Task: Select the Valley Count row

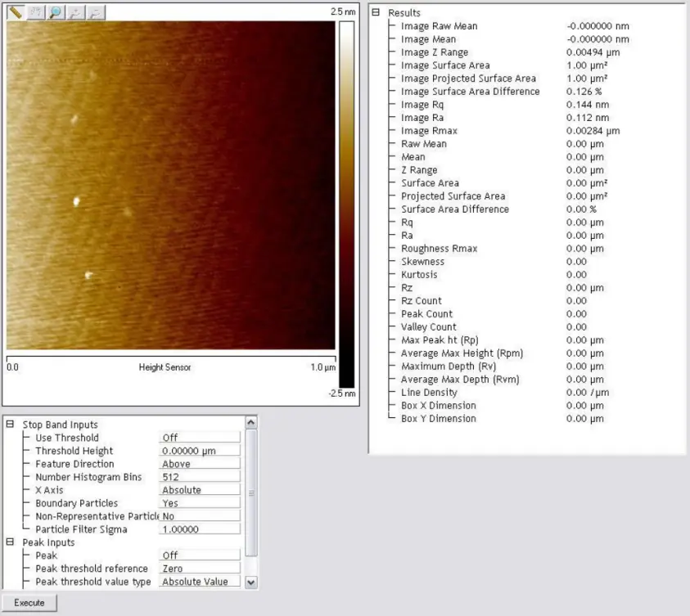Action: click(494, 327)
